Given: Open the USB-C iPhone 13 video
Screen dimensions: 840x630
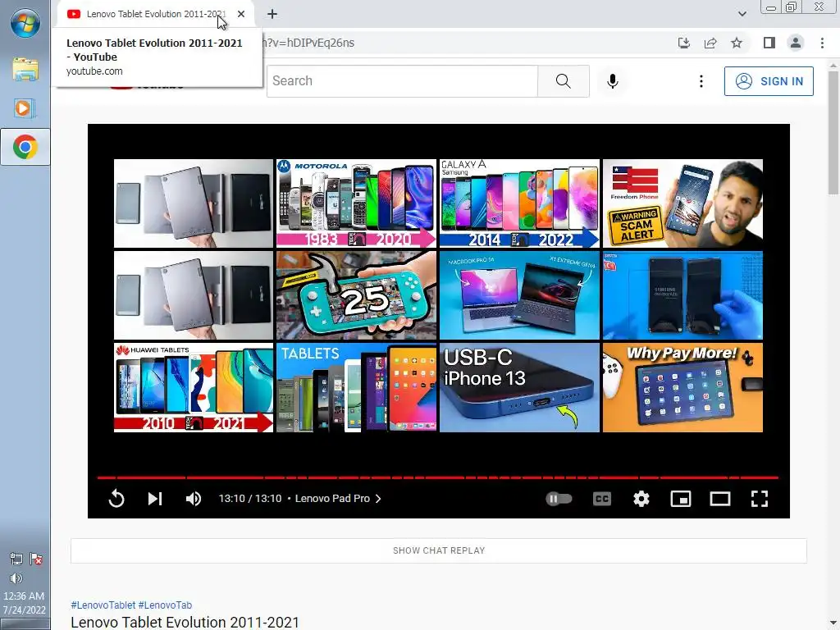Looking at the screenshot, I should (x=519, y=387).
